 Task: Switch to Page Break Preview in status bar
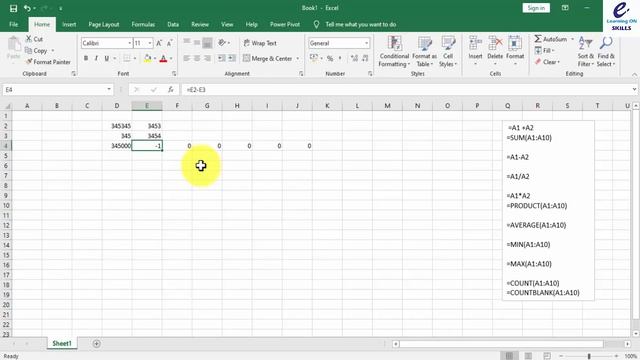[x=547, y=356]
